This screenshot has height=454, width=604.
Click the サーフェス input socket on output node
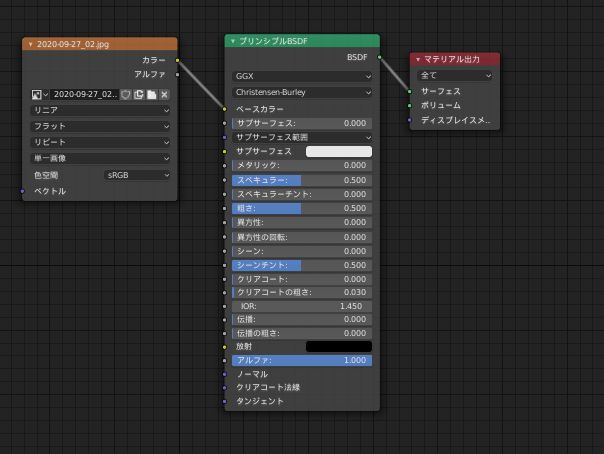pyautogui.click(x=409, y=91)
